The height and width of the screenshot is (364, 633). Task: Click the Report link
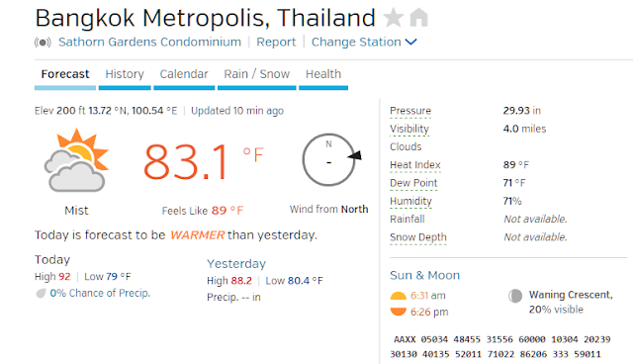pyautogui.click(x=276, y=42)
